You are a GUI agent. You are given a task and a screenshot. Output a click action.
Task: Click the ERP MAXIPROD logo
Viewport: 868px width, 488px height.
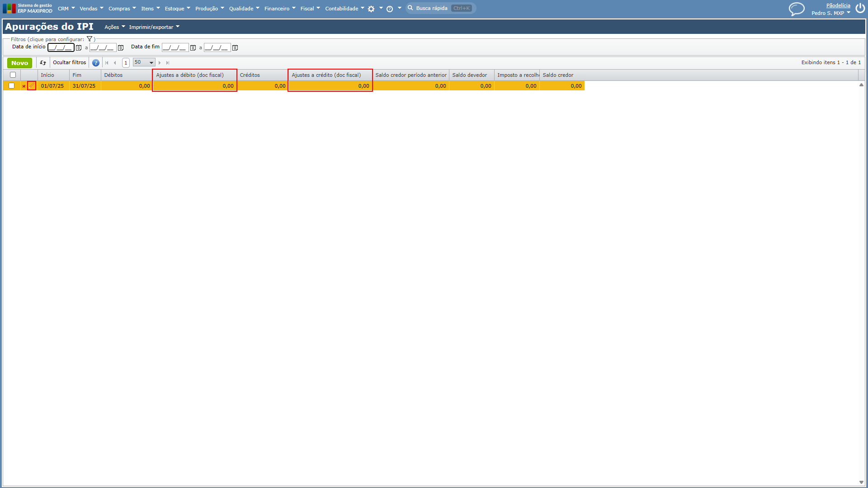28,8
